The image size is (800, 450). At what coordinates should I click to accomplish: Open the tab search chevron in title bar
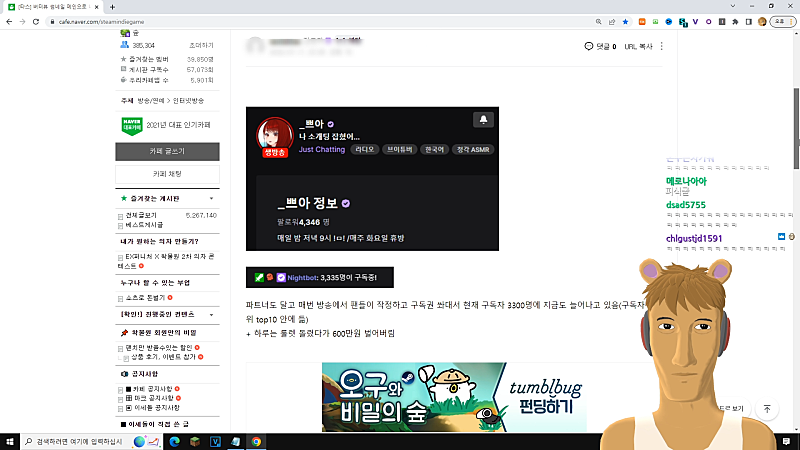tap(733, 6)
